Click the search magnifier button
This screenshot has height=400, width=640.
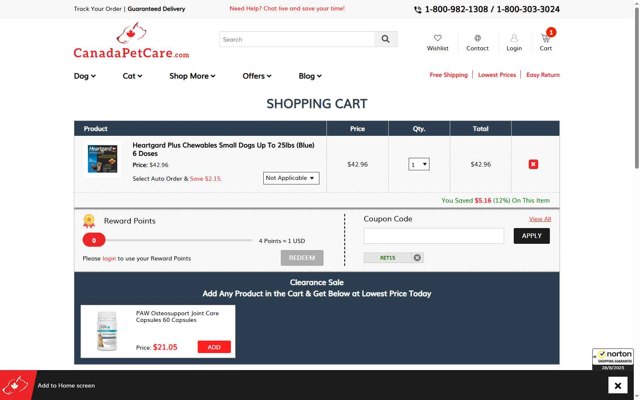point(386,39)
